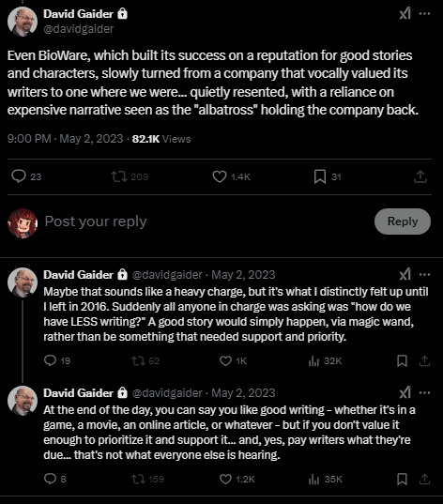
Task: Click the Reply button
Action: point(402,221)
